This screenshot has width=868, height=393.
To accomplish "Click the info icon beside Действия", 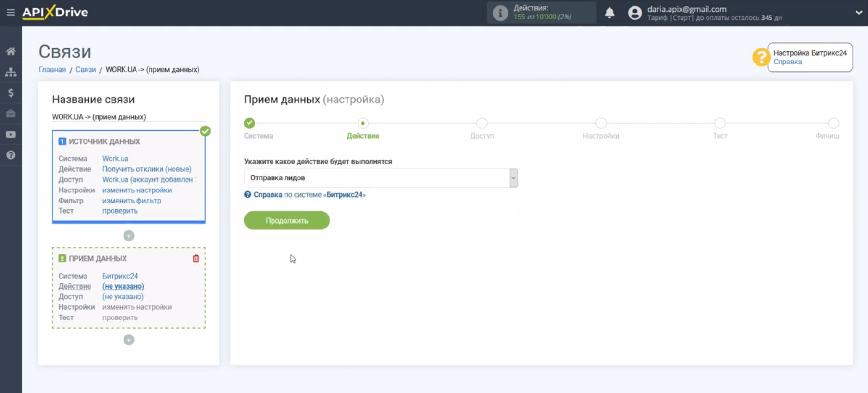I will point(500,13).
